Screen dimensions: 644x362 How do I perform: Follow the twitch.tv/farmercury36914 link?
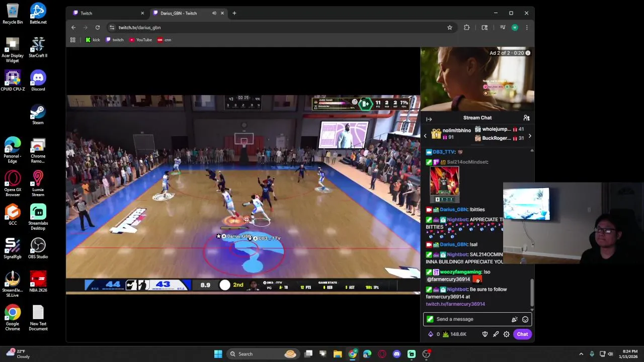click(x=455, y=304)
